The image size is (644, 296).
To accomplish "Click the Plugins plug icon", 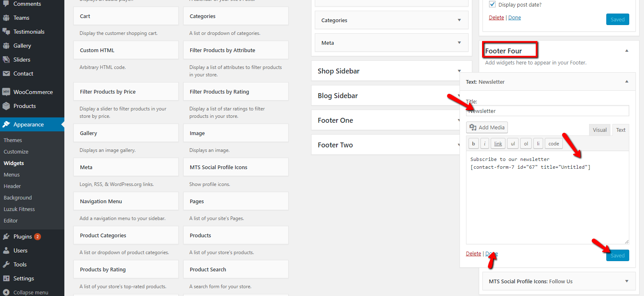I will pyautogui.click(x=6, y=236).
